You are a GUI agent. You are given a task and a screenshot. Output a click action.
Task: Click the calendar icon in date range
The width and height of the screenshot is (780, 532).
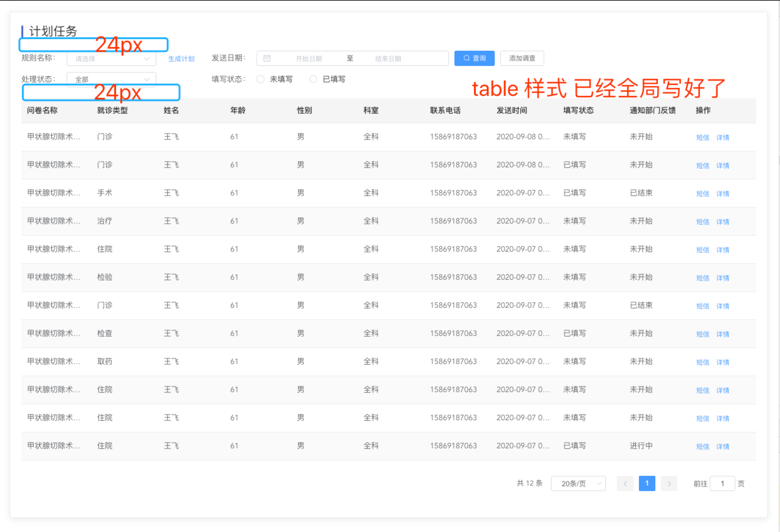(x=267, y=58)
